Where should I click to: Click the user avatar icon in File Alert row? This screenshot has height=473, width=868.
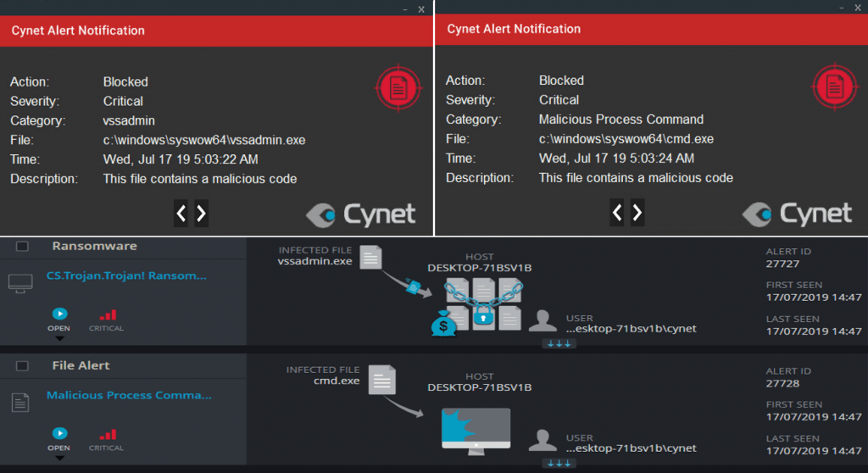click(542, 440)
